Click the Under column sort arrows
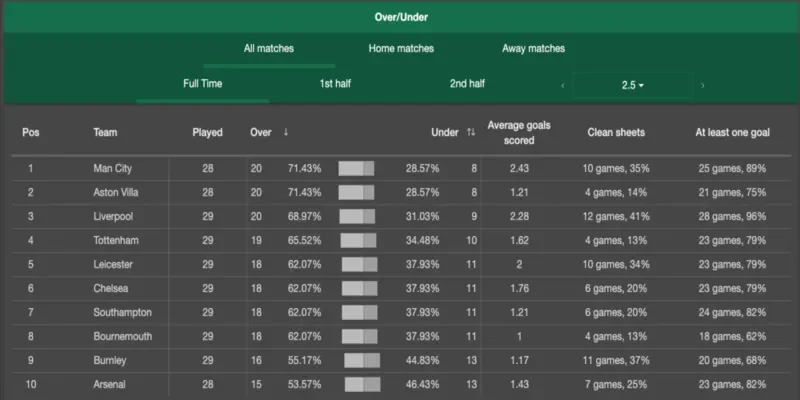The width and height of the screenshot is (800, 400). (470, 132)
